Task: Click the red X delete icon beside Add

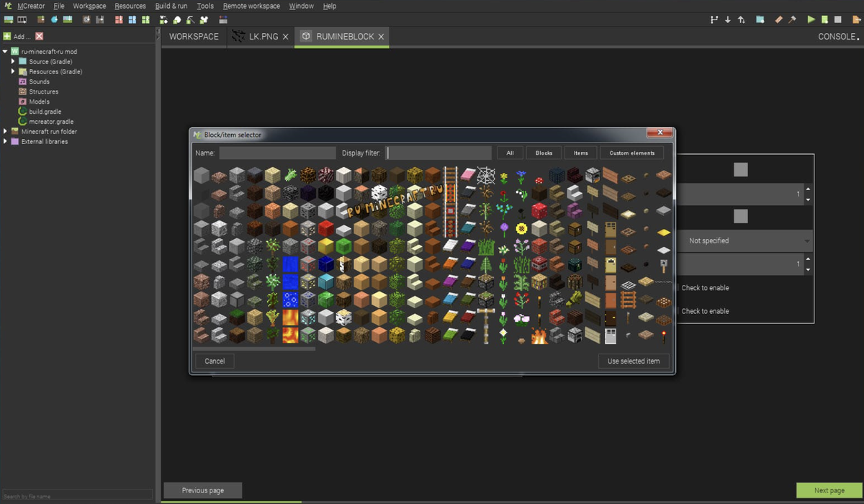Action: tap(39, 36)
